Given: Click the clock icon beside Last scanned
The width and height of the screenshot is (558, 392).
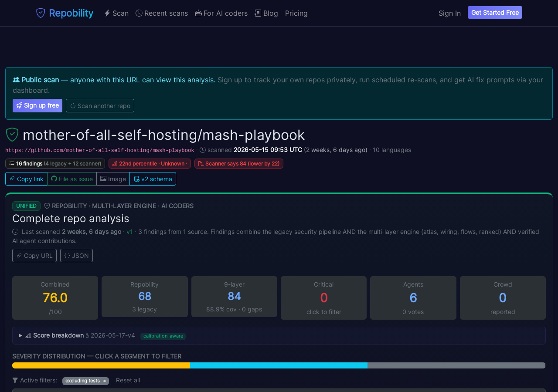Looking at the screenshot, I should (x=15, y=232).
